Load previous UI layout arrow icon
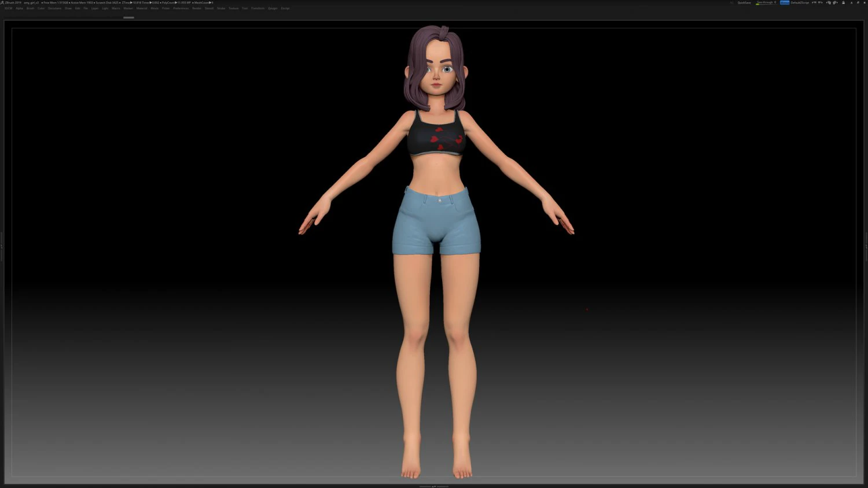 (x=814, y=2)
